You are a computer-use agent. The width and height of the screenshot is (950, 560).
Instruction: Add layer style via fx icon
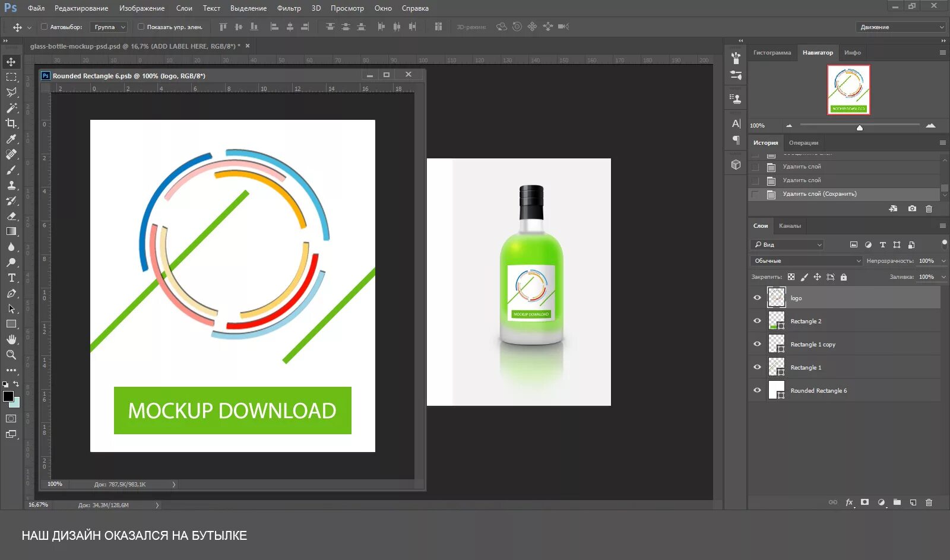click(x=849, y=502)
